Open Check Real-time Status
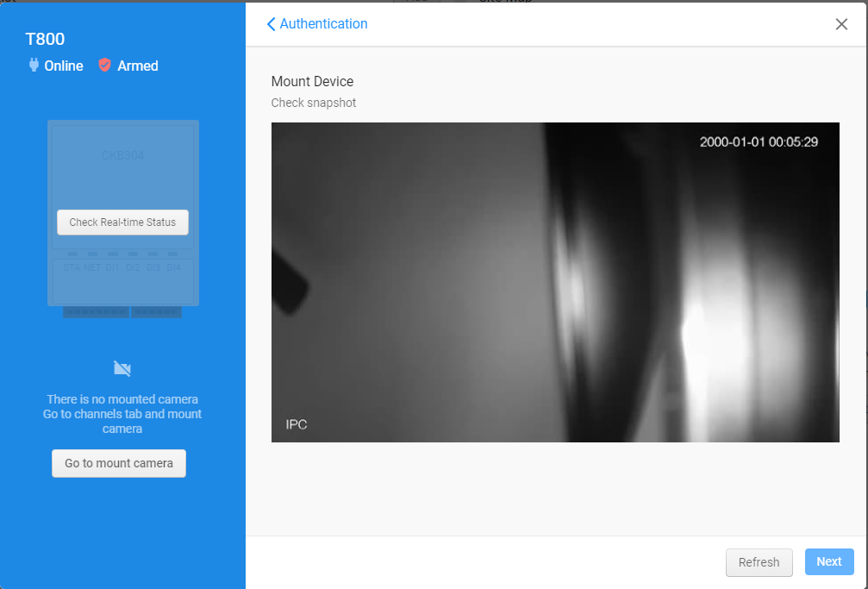This screenshot has width=868, height=589. pyautogui.click(x=123, y=222)
